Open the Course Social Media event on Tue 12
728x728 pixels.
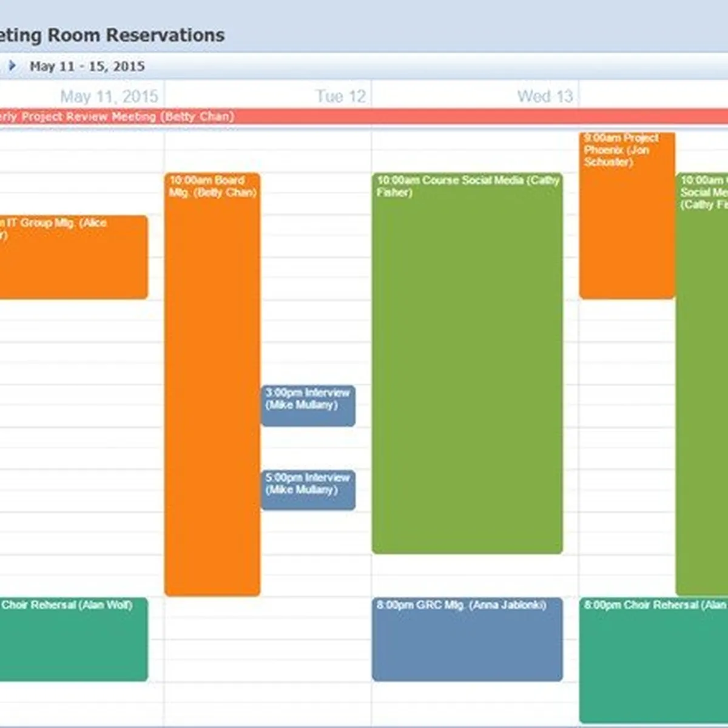coord(467,363)
